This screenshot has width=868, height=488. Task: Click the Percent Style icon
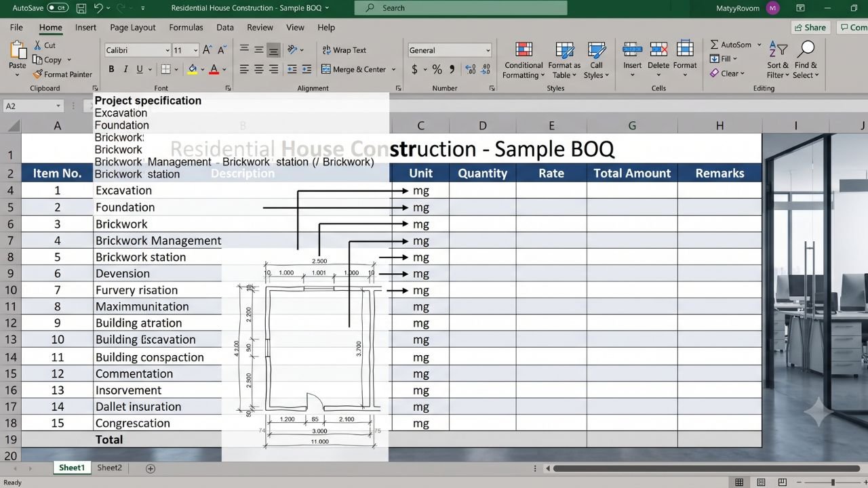point(437,69)
